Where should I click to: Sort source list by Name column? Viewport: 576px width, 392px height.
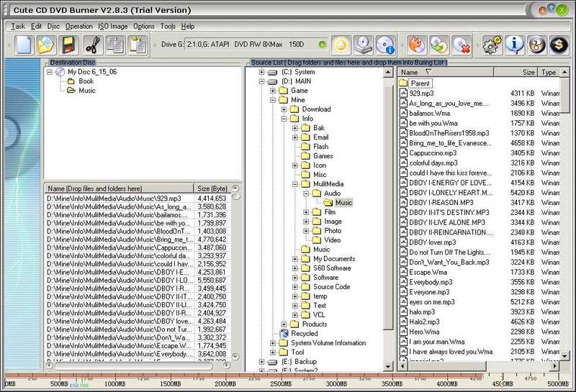446,73
